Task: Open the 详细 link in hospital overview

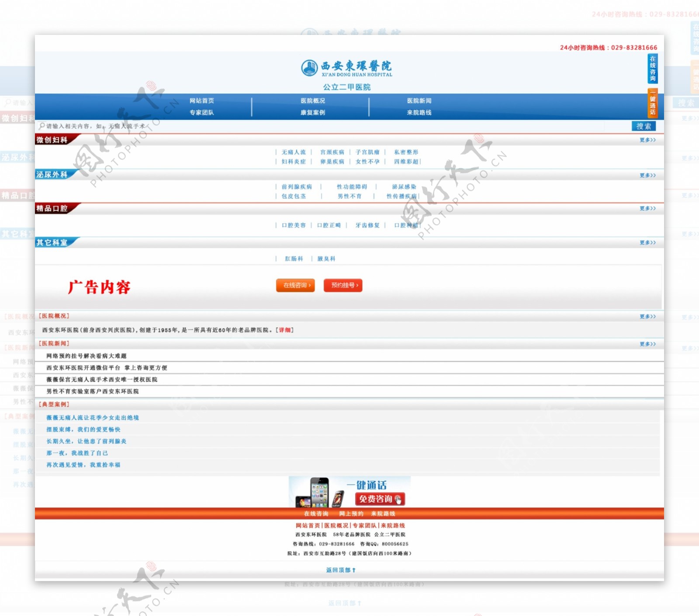Action: 285,330
